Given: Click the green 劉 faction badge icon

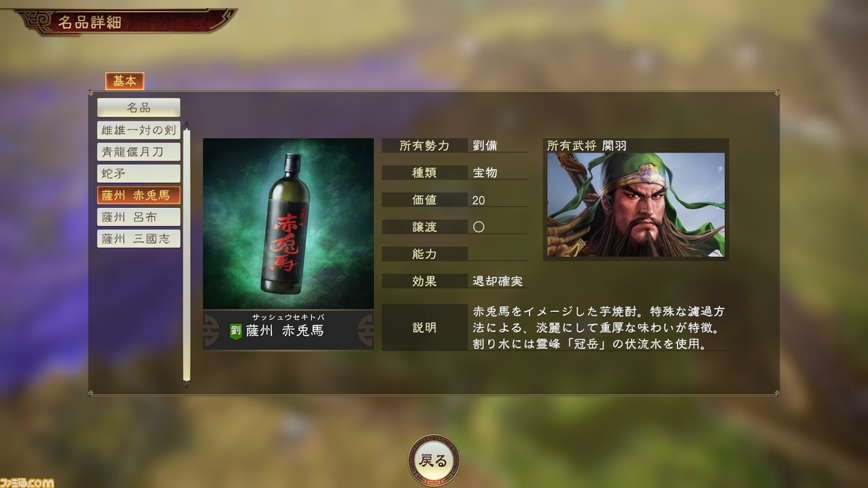Looking at the screenshot, I should click(235, 331).
